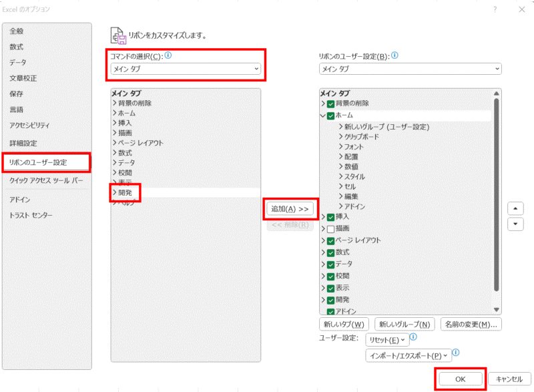Click the 追加(A) >> button
Screen dimensions: 534x392
(x=290, y=209)
